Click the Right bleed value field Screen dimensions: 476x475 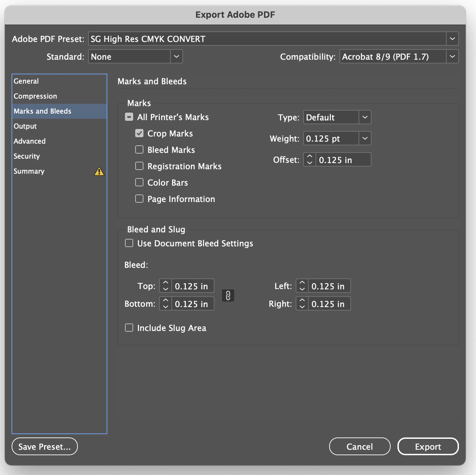[330, 304]
